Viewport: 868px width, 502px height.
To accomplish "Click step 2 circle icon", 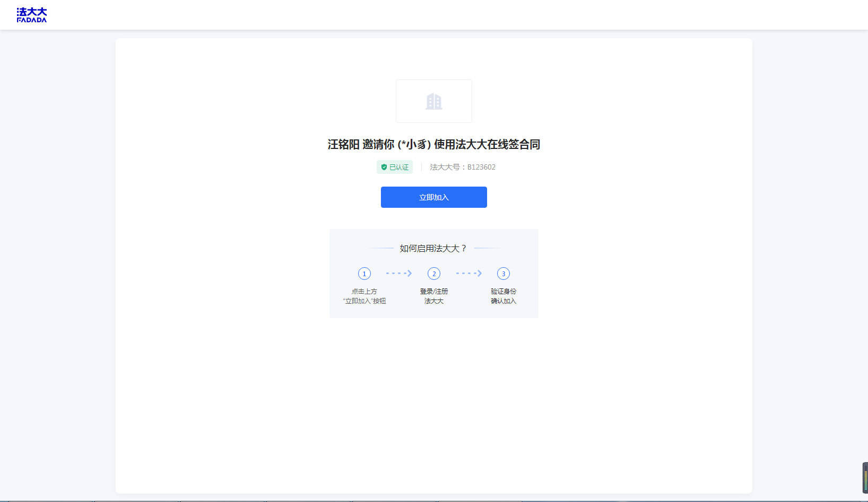I will (434, 274).
